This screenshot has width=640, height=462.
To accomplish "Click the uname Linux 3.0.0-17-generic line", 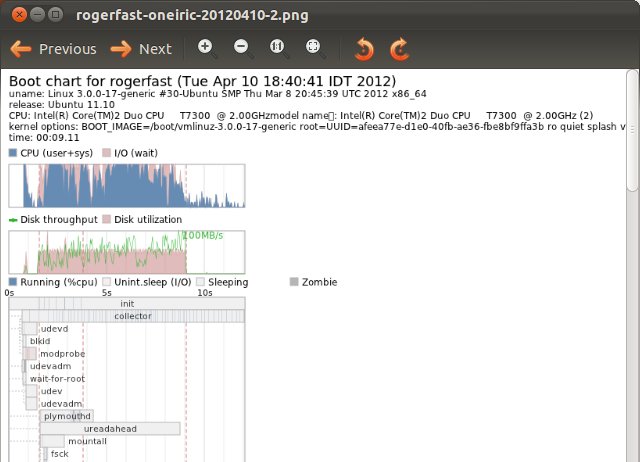I will [x=218, y=94].
